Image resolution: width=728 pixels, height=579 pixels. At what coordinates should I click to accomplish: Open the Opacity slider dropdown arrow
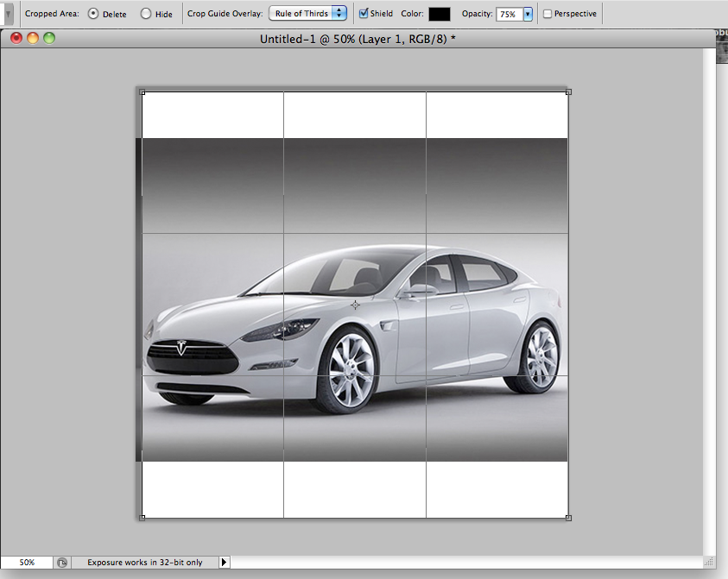click(x=528, y=15)
